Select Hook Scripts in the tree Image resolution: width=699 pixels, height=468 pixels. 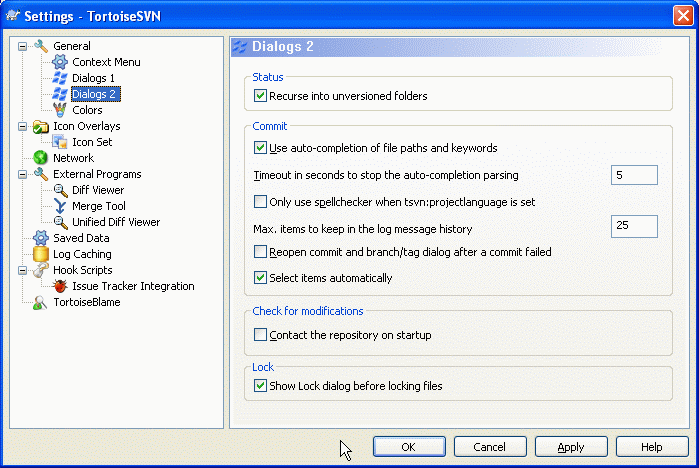point(82,270)
